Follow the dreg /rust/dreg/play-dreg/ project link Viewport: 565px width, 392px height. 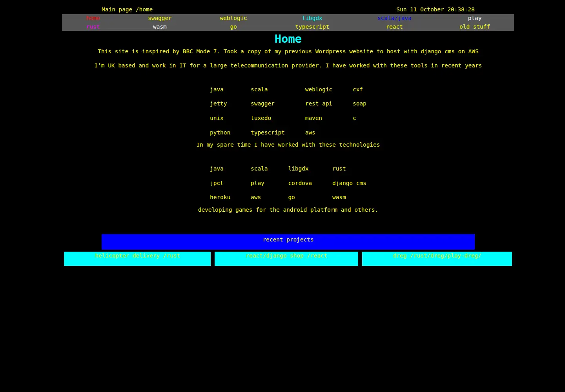click(437, 259)
